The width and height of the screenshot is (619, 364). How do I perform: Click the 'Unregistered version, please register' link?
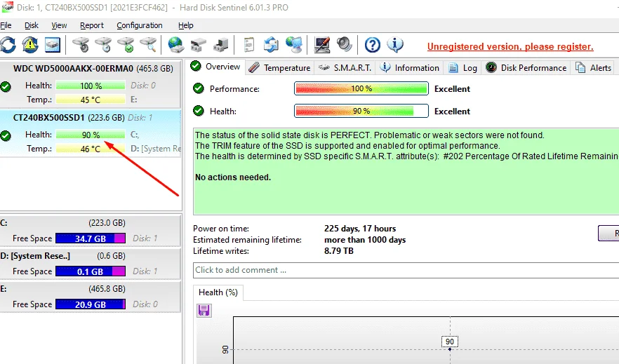510,46
